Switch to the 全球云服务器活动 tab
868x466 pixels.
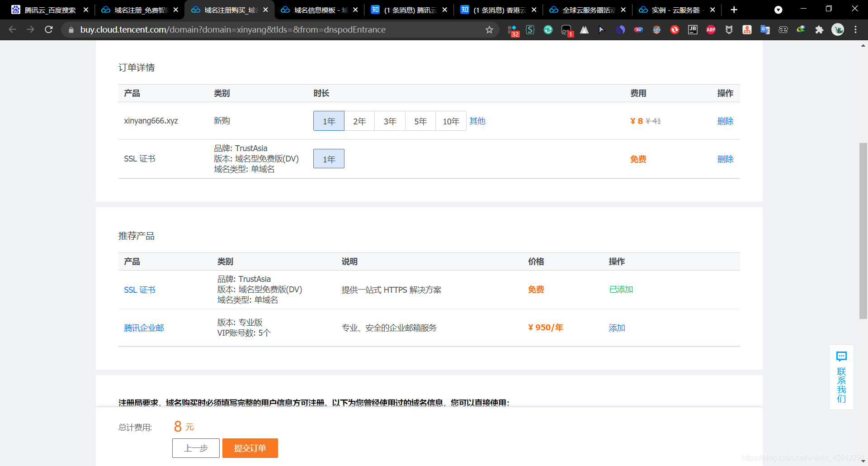[x=588, y=10]
